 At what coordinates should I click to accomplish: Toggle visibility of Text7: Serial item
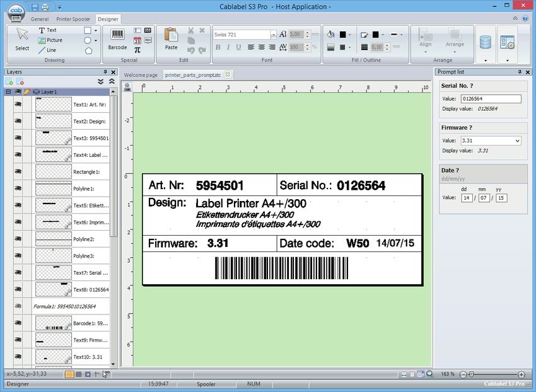18,272
